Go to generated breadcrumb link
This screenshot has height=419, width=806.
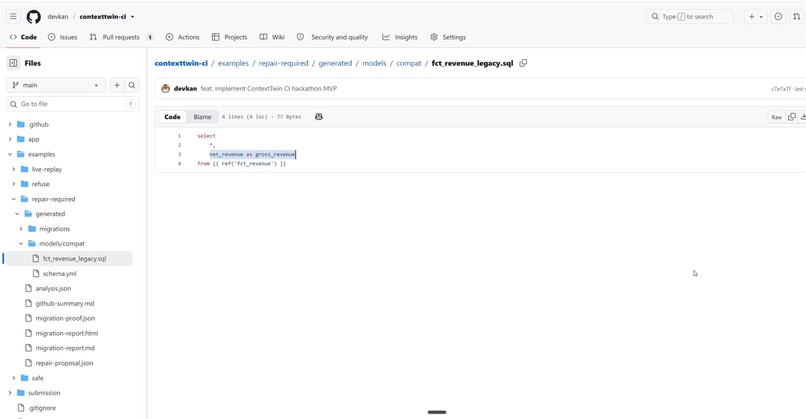335,63
